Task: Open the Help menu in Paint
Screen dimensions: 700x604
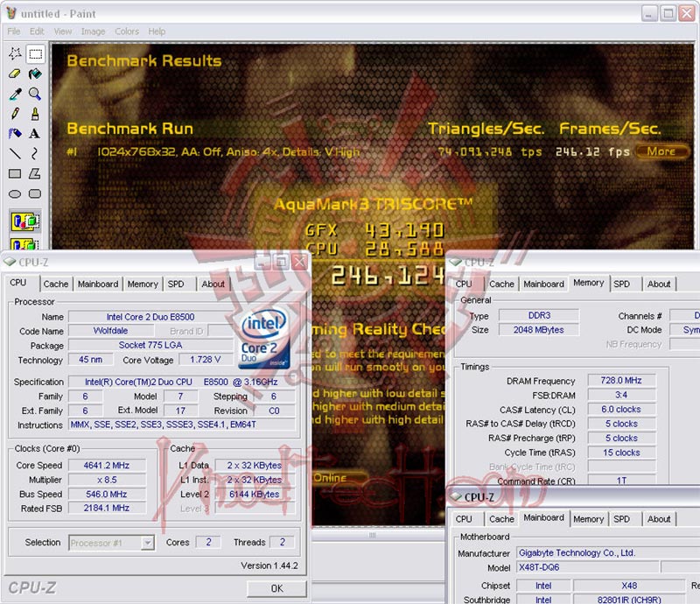Action: click(x=157, y=32)
